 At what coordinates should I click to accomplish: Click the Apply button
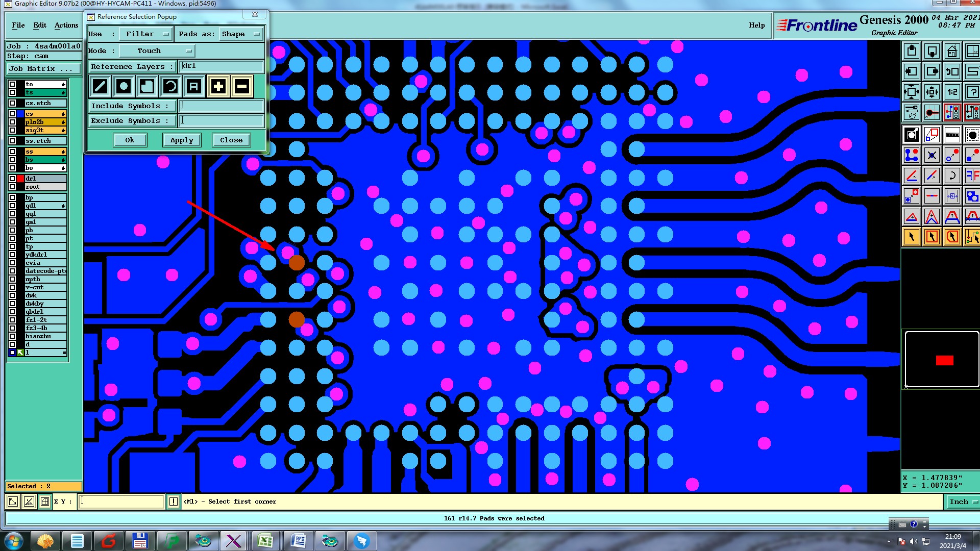(x=182, y=140)
